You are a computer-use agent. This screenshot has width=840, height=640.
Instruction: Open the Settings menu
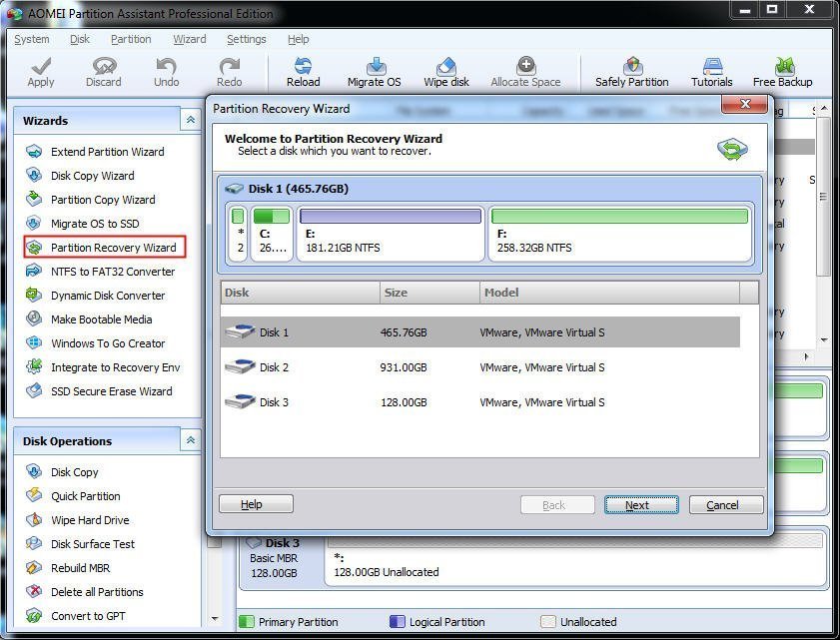(x=246, y=39)
